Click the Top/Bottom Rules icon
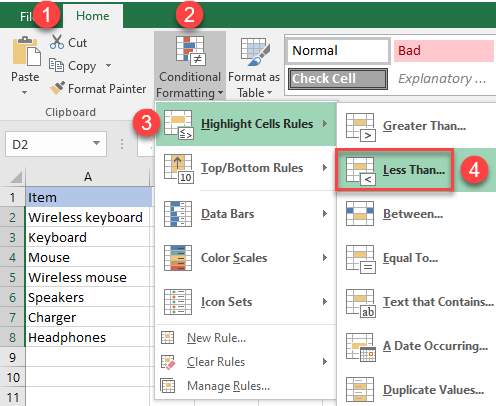 [x=179, y=168]
